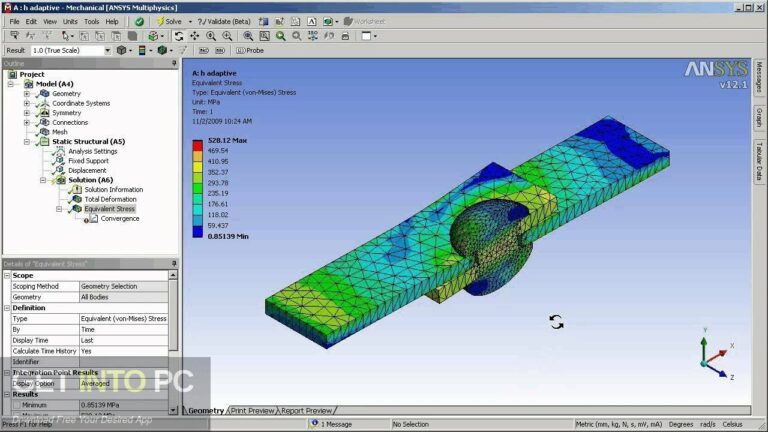Screen dimensions: 768x432
Task: Click the green Magnifier window icon
Action: [281, 36]
